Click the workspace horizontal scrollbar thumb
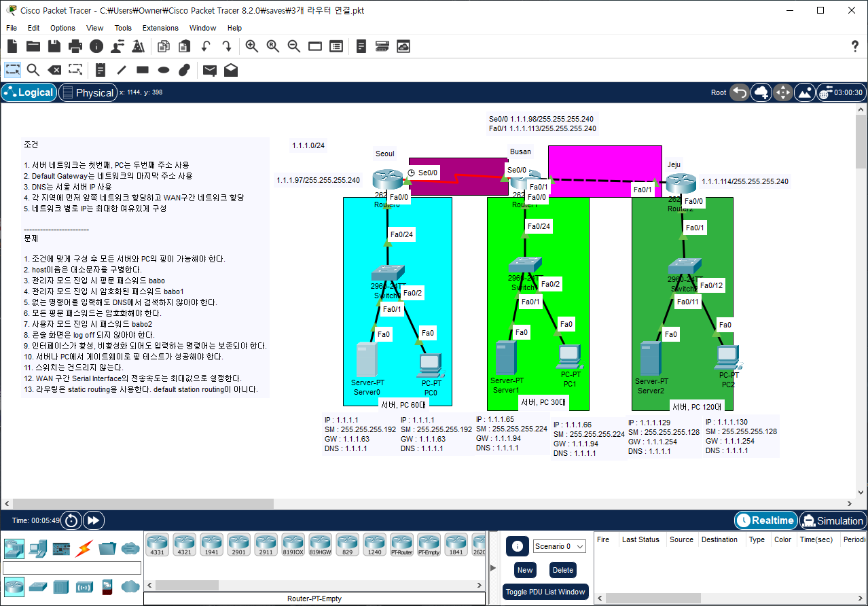This screenshot has width=868, height=606. pos(142,503)
